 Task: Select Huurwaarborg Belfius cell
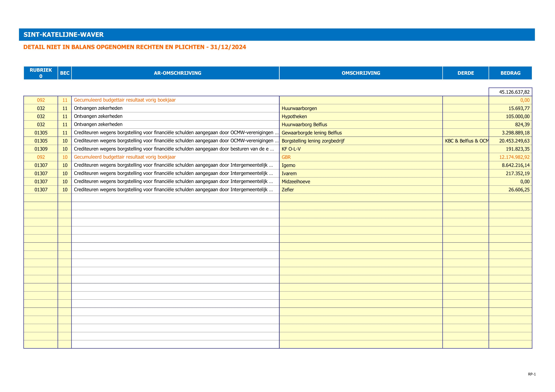pos(361,125)
